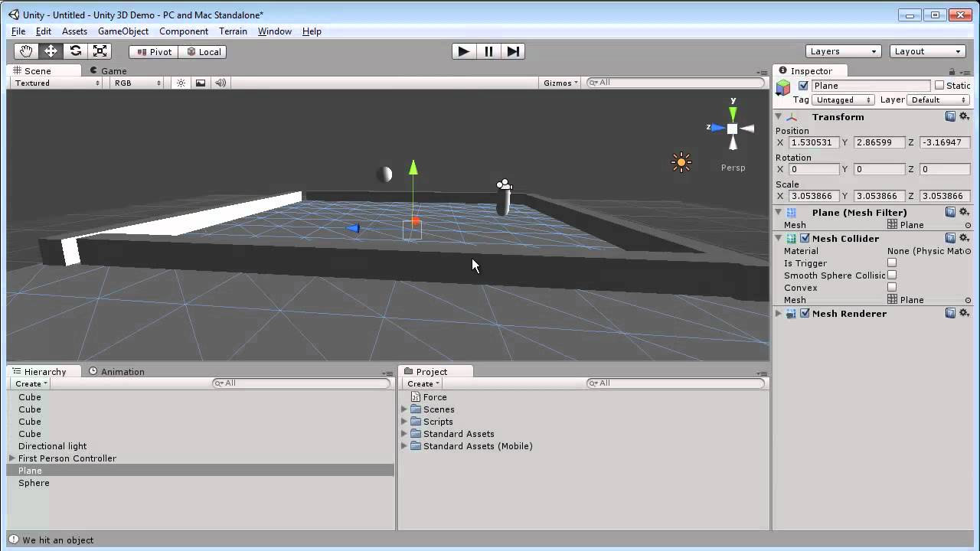Click the camera gizmo in scene view
Screen dimensions: 980x551
tap(504, 184)
